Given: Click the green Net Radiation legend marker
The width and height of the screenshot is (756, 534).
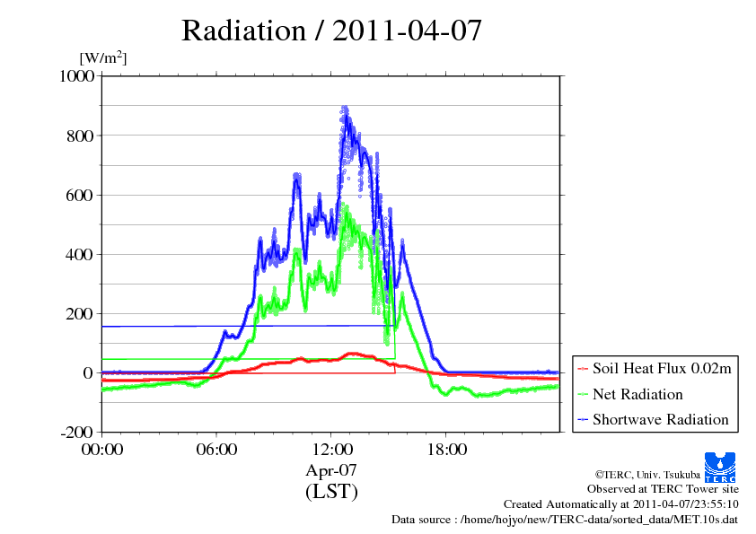Looking at the screenshot, I should pyautogui.click(x=584, y=394).
